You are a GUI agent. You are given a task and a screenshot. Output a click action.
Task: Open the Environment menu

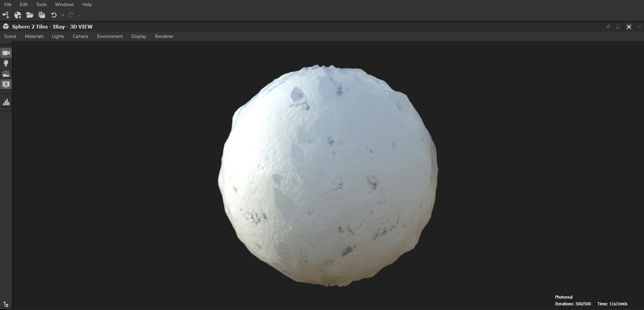pyautogui.click(x=110, y=36)
